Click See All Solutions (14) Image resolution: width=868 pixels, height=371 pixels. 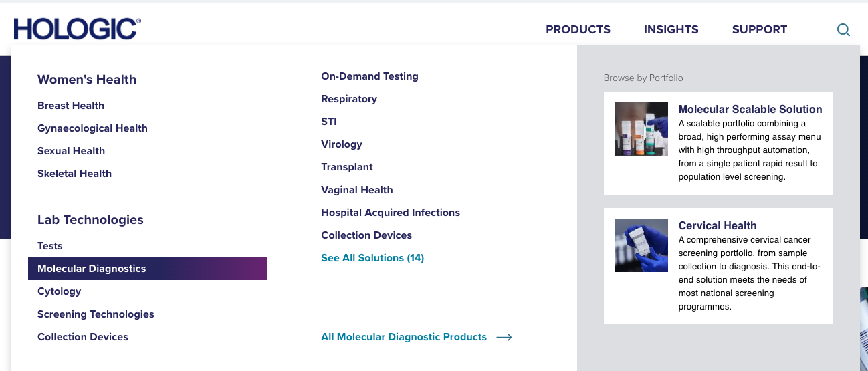pyautogui.click(x=372, y=258)
